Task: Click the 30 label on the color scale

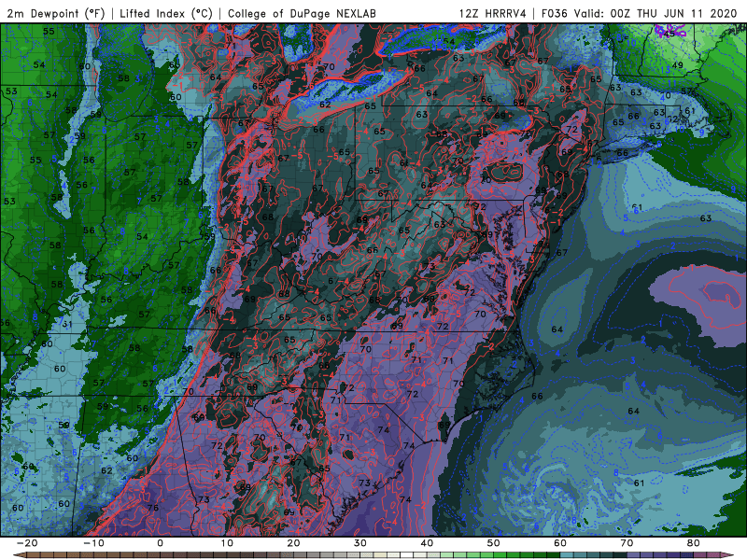Action: pos(360,543)
